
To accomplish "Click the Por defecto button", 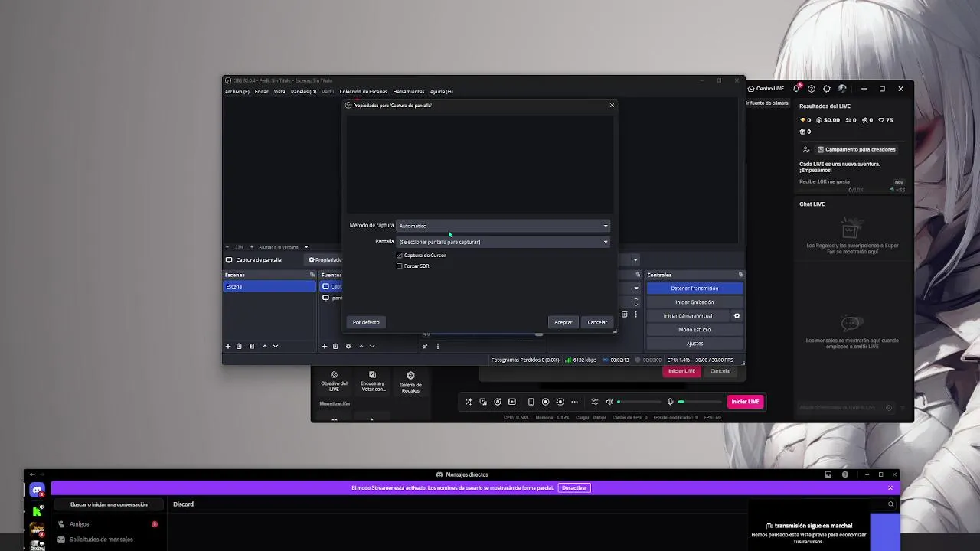I will [366, 322].
